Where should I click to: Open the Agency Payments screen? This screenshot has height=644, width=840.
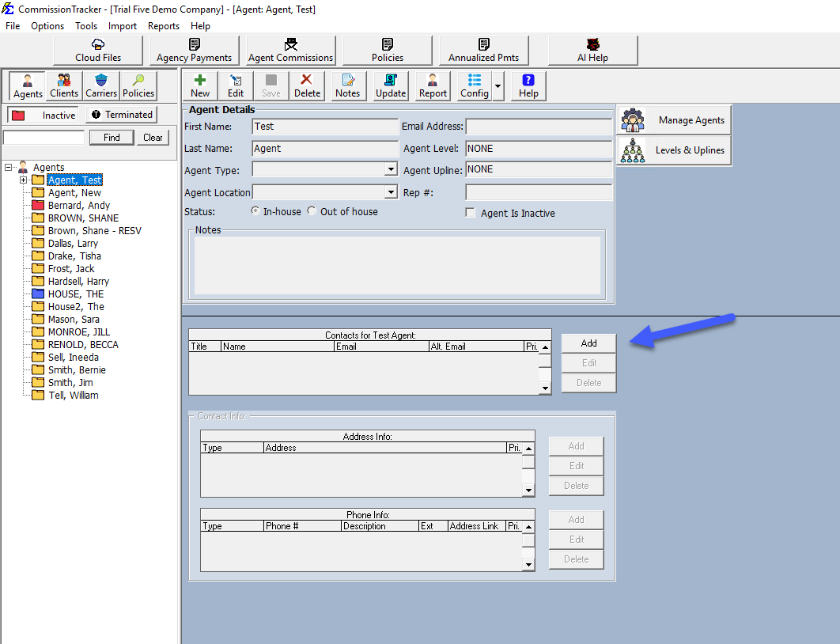(x=194, y=50)
